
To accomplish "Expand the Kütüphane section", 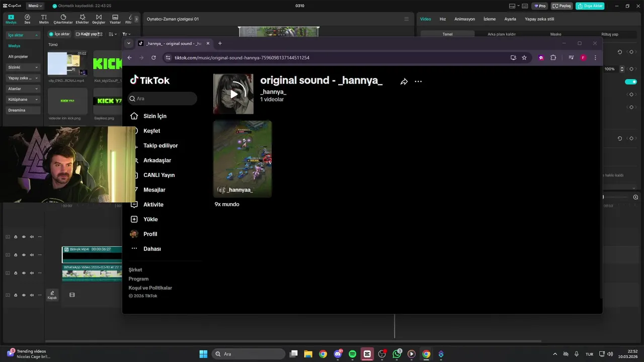I will click(x=23, y=100).
